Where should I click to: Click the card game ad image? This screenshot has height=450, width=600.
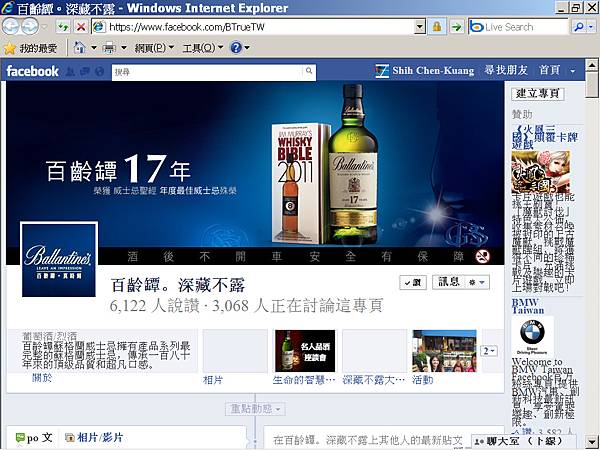(540, 172)
